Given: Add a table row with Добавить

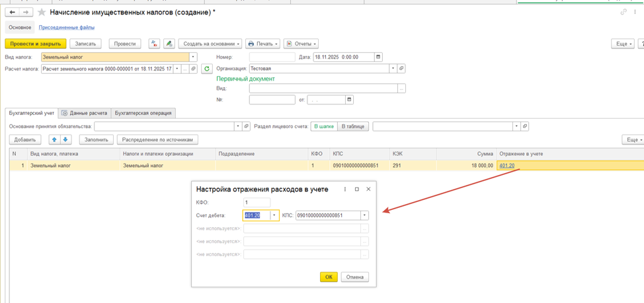Looking at the screenshot, I should [24, 140].
